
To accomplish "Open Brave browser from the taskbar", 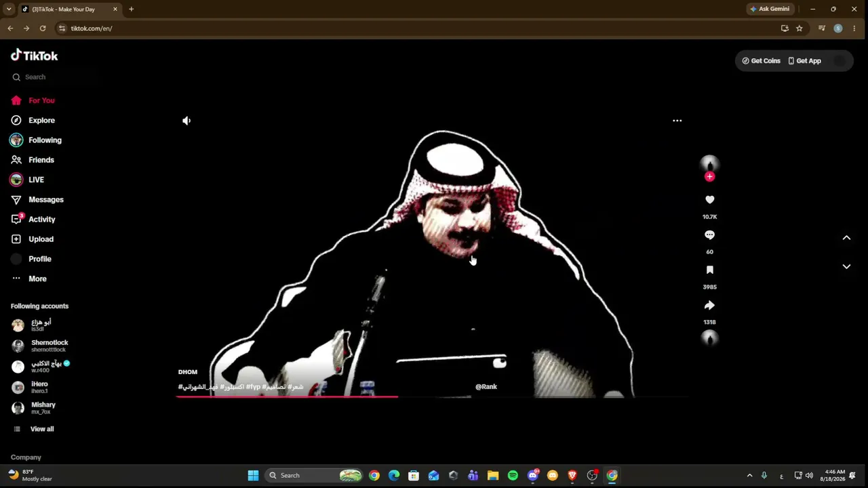I will pos(572,476).
